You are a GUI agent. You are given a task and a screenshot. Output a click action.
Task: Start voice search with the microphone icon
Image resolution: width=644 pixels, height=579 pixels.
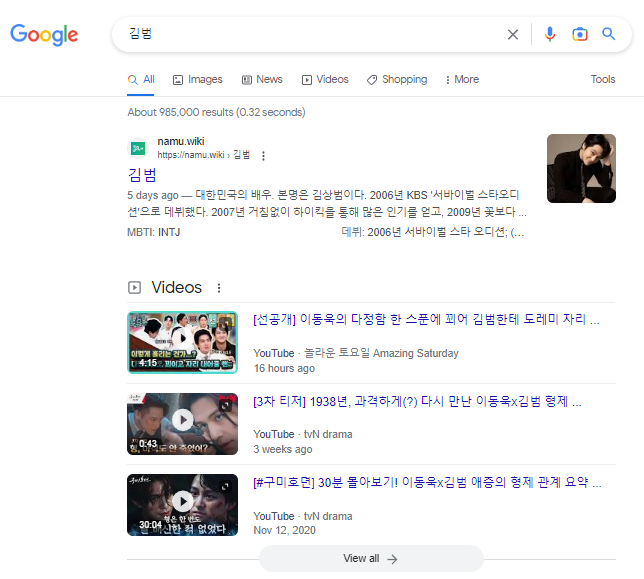coord(550,34)
